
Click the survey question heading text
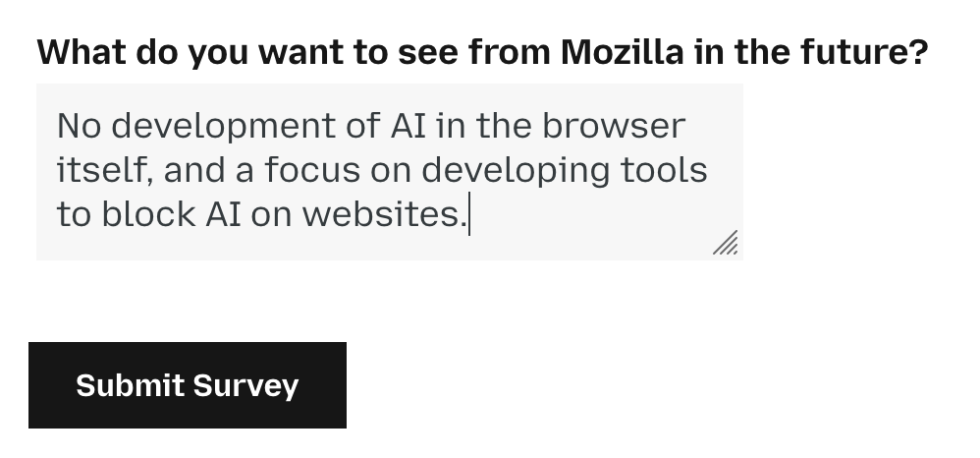click(x=481, y=52)
